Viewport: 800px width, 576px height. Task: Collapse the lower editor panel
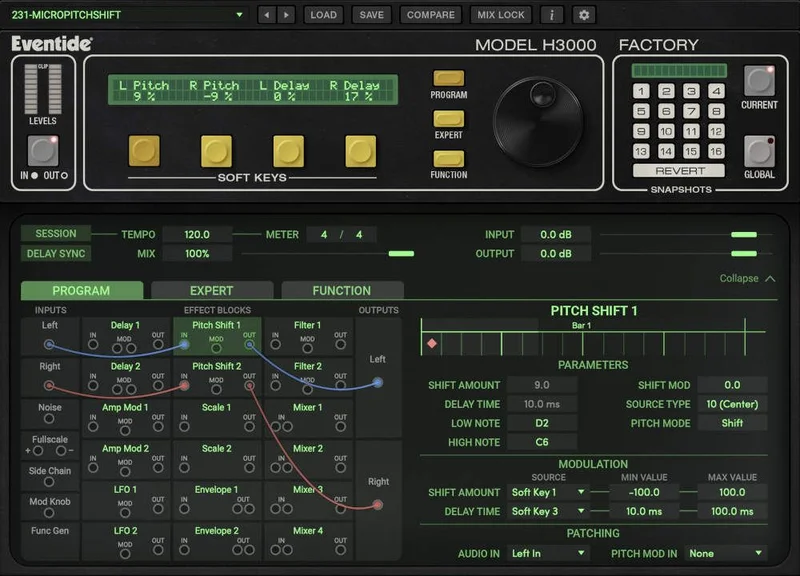point(747,279)
